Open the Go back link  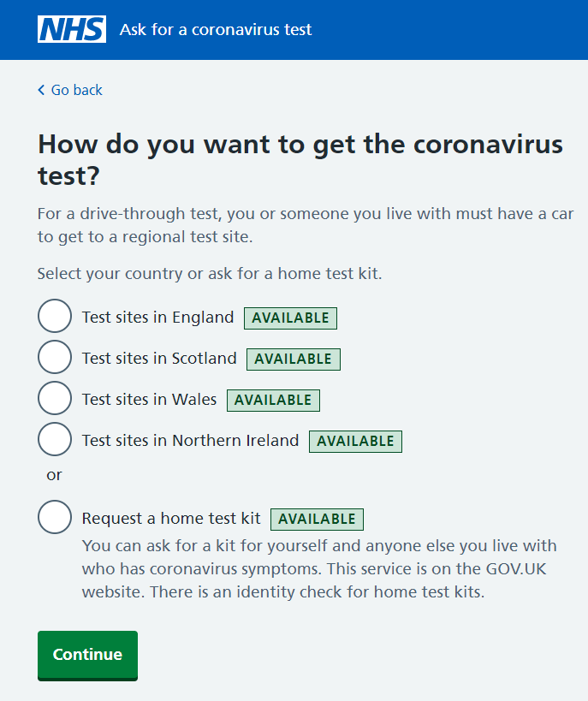pyautogui.click(x=75, y=90)
